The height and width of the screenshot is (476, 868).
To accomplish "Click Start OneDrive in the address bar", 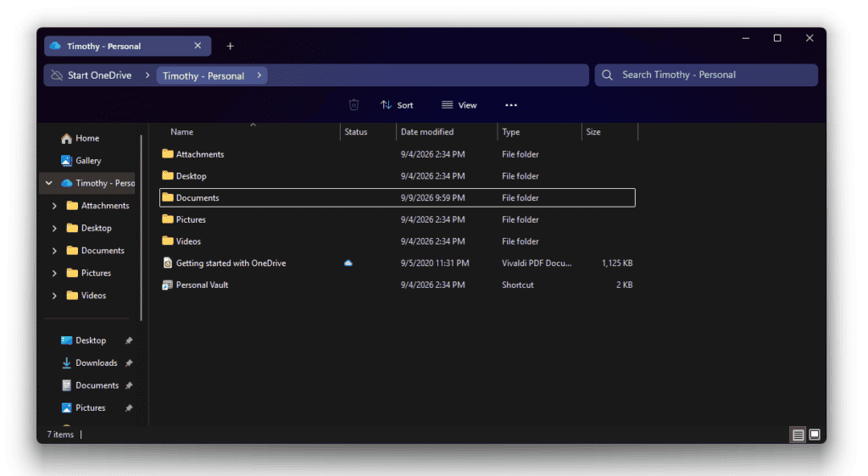I will click(100, 75).
